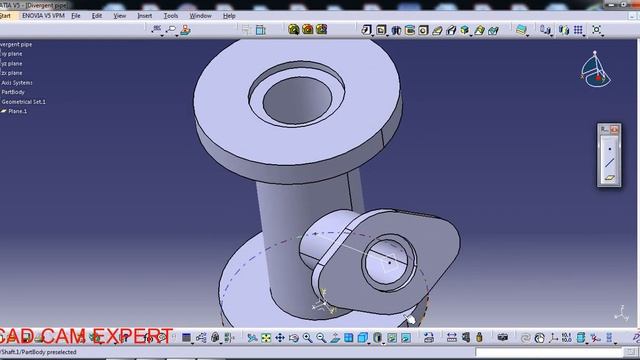Open the Insert menu
Screen dimensions: 640x360
point(144,16)
